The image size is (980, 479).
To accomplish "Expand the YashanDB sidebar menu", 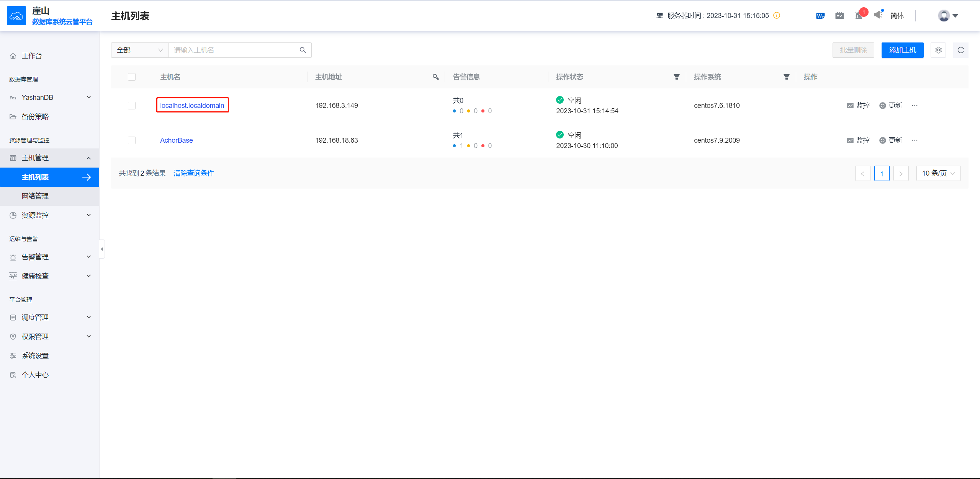I will coord(50,98).
